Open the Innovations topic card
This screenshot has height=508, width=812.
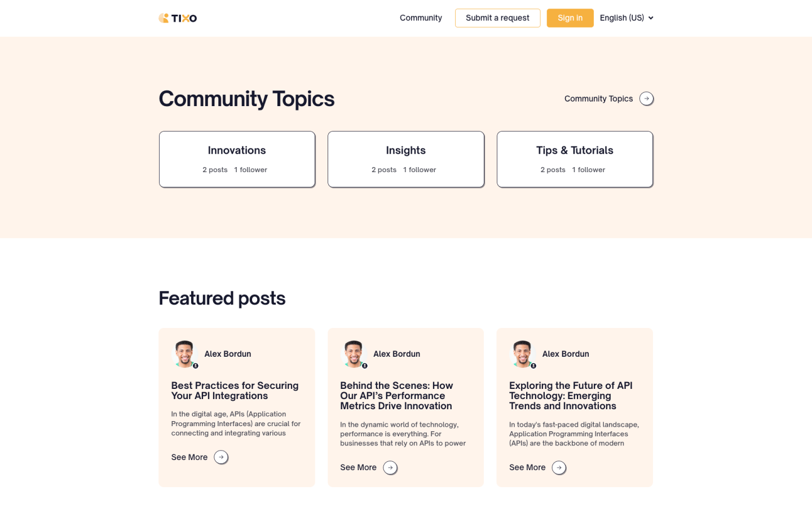tap(237, 159)
